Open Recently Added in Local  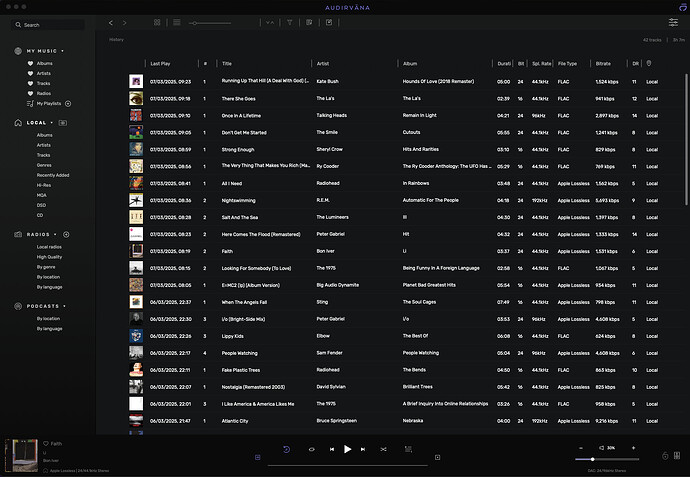point(53,175)
